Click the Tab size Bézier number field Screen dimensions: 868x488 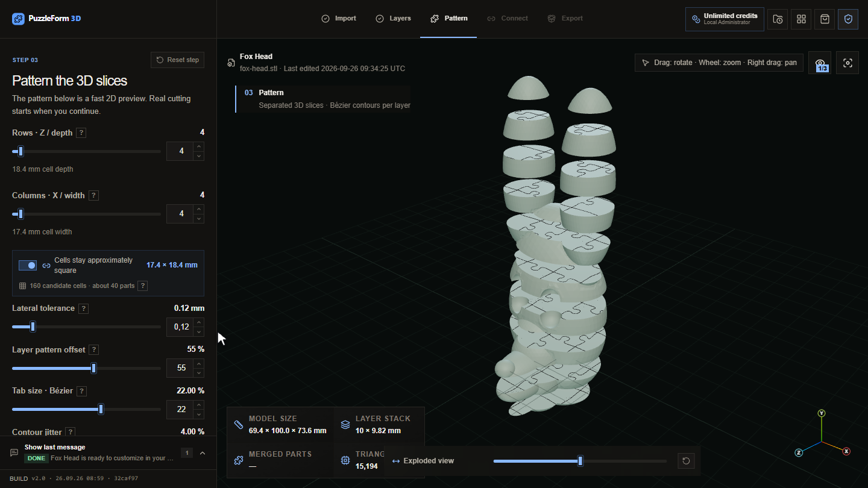[x=181, y=410]
